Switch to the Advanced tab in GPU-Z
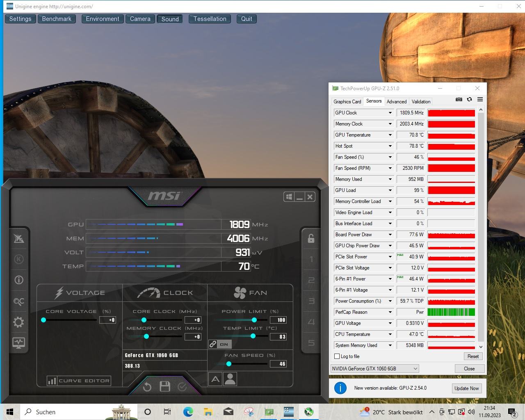The height and width of the screenshot is (420, 525). point(397,102)
